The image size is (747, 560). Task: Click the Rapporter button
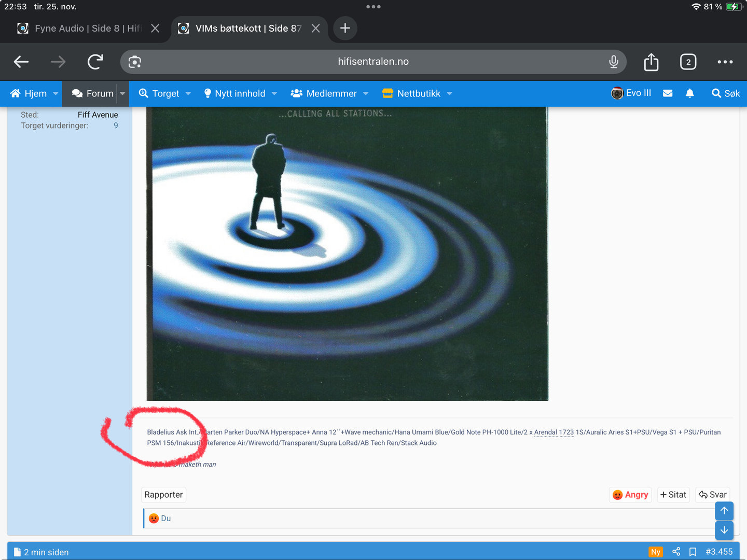[163, 495]
